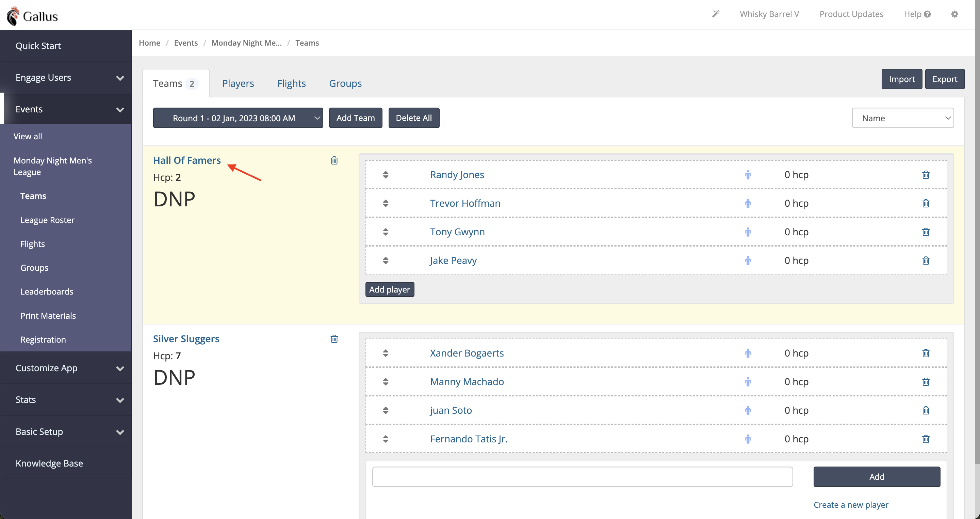980x519 pixels.
Task: Open Create a new player link
Action: (851, 505)
